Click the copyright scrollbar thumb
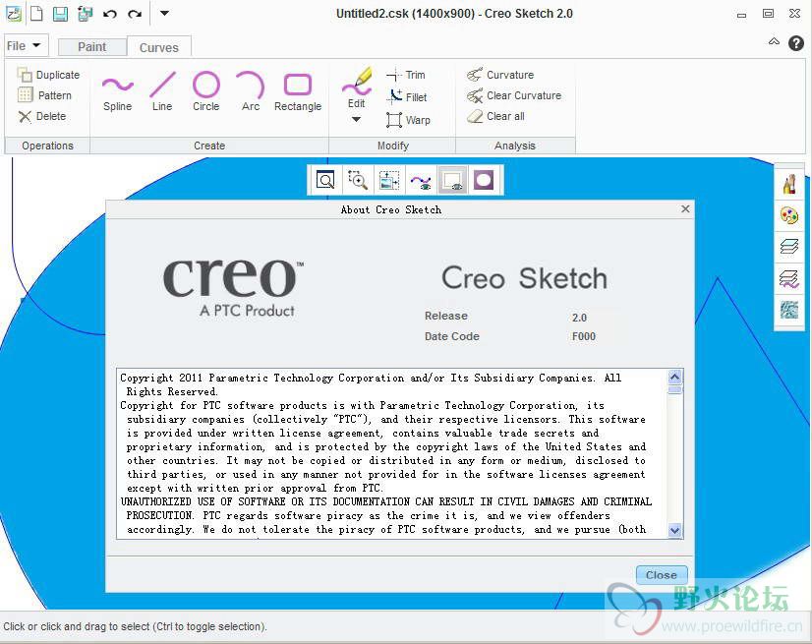The height and width of the screenshot is (644, 812). [674, 389]
